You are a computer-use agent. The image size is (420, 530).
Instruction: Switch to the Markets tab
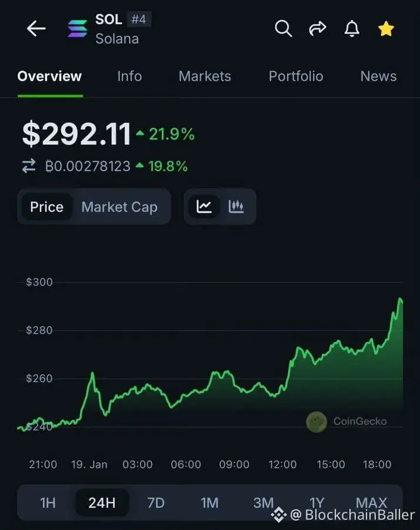[x=205, y=76]
